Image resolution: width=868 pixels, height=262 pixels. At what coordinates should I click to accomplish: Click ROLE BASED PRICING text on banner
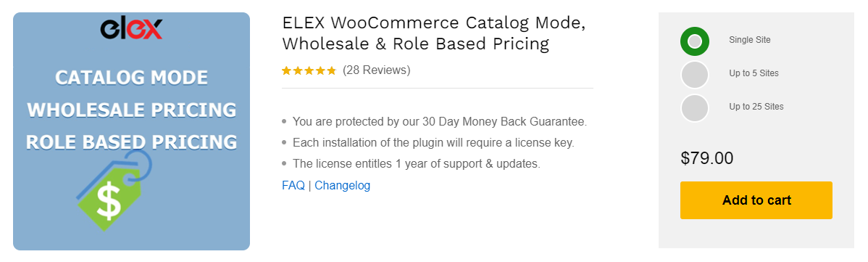(x=132, y=142)
